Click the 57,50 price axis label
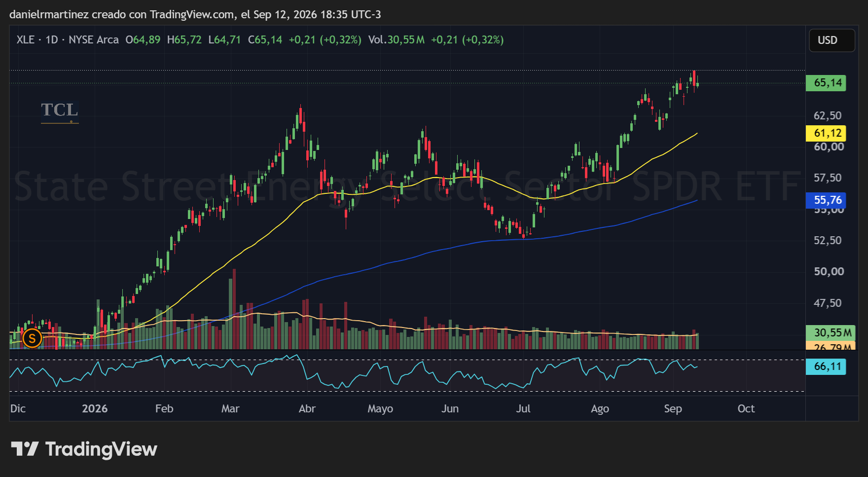This screenshot has height=477, width=868. 828,178
